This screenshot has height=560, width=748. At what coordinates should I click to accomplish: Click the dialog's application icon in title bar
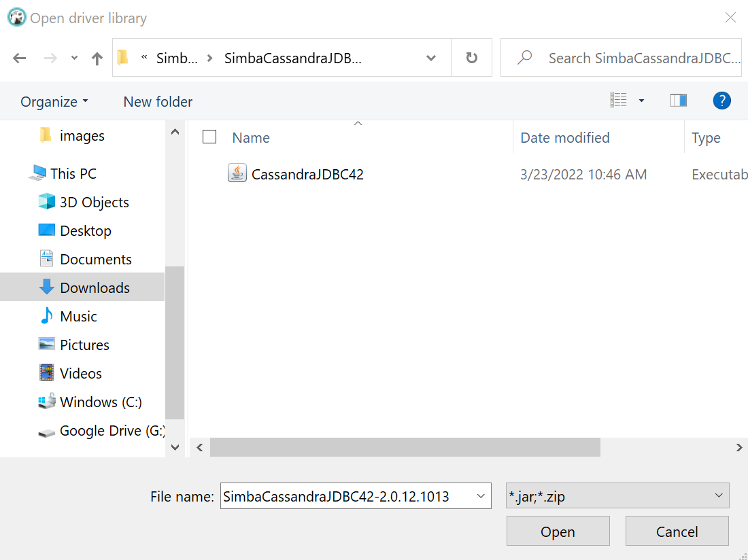click(17, 18)
